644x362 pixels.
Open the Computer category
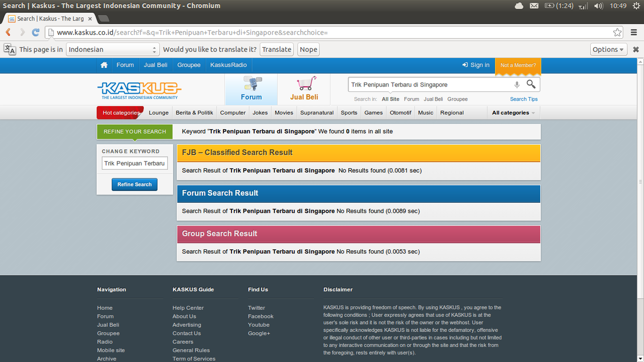[233, 113]
